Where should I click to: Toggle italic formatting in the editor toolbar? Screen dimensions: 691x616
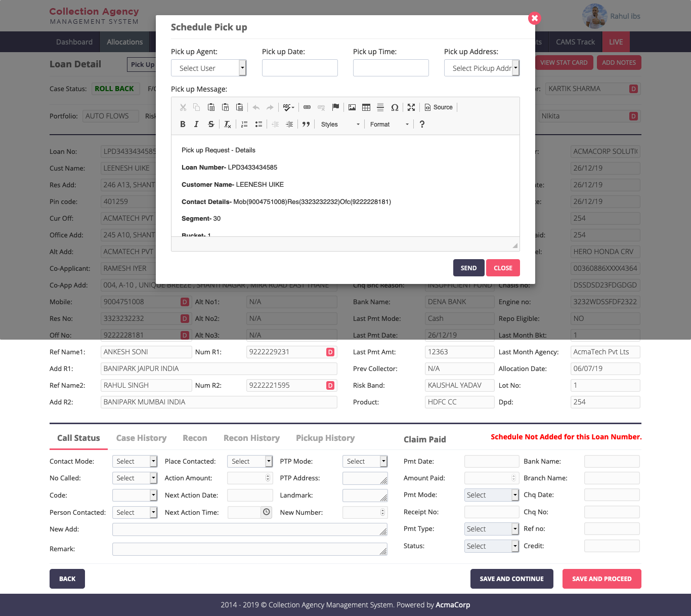196,125
